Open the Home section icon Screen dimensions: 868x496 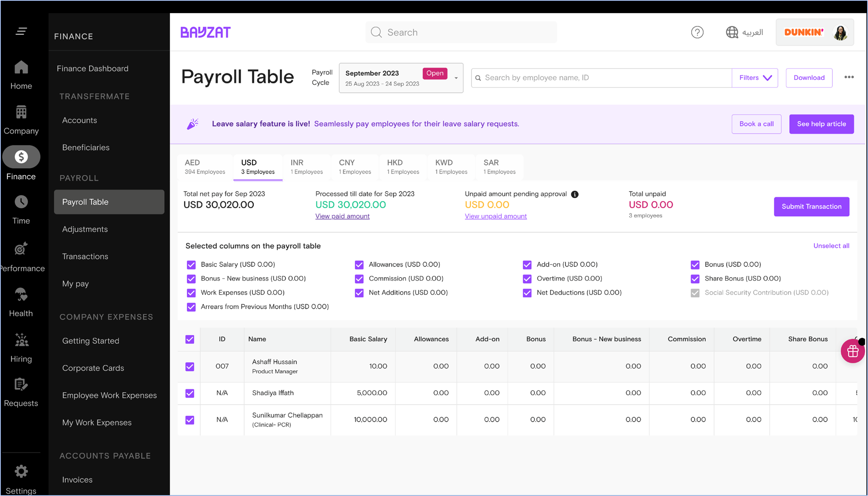(21, 68)
